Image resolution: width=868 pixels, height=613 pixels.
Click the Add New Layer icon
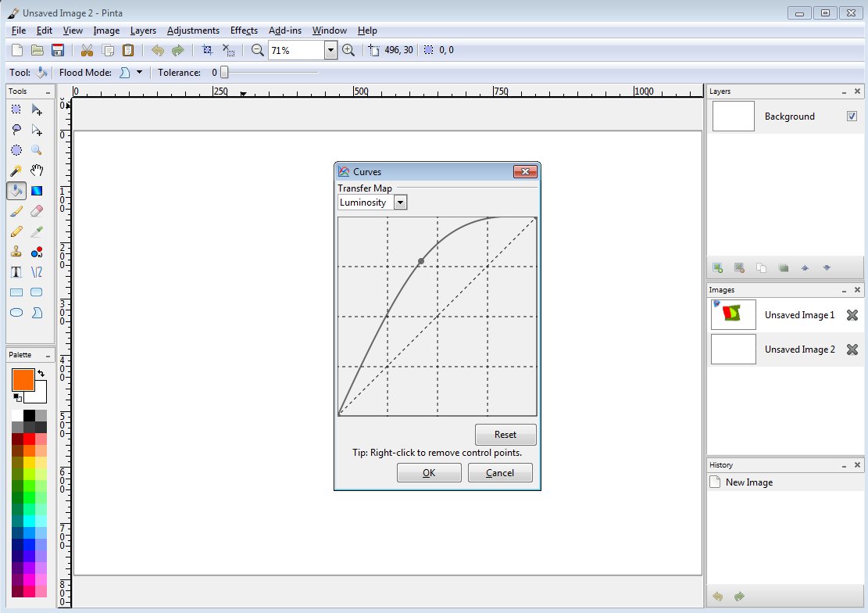click(717, 267)
